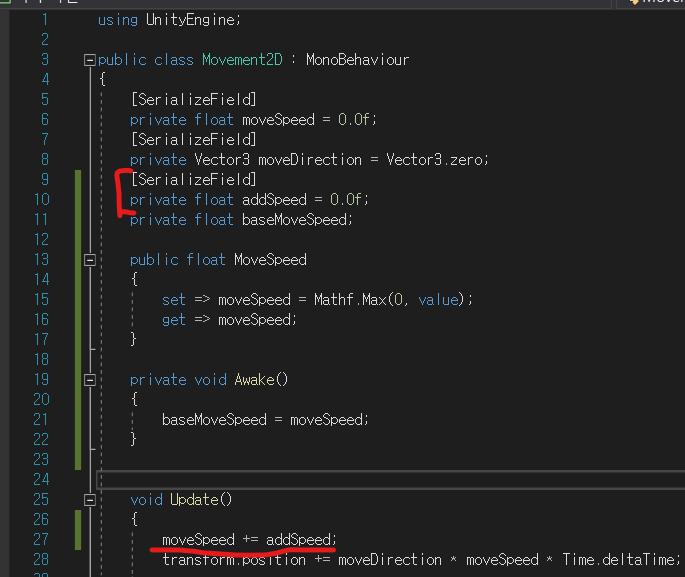This screenshot has height=577, width=685.
Task: Collapse the Awake method fold marker
Action: [90, 380]
